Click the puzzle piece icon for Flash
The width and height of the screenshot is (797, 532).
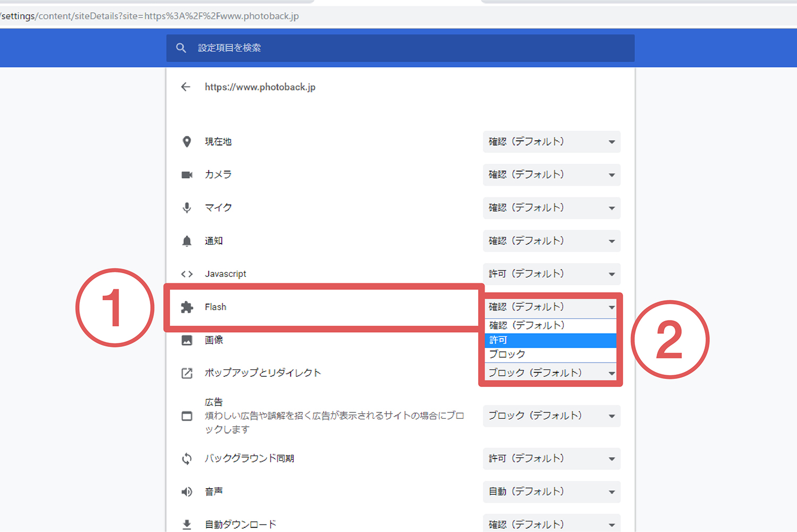coord(187,307)
